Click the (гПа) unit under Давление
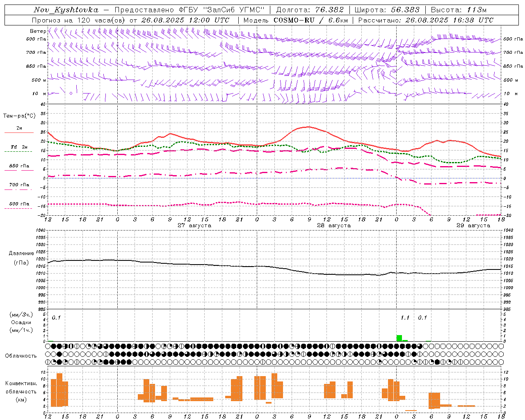Screen dimensions: 525x420 [21, 263]
